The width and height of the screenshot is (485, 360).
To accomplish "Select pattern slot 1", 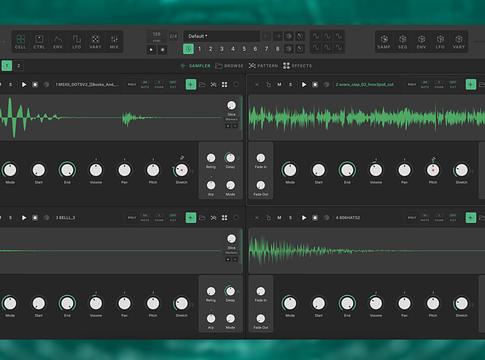I will (x=199, y=49).
